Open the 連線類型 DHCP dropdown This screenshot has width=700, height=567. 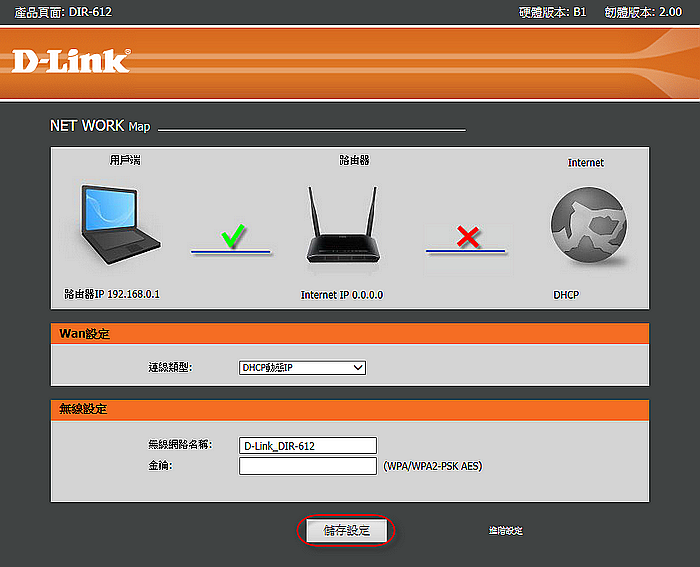click(x=303, y=367)
